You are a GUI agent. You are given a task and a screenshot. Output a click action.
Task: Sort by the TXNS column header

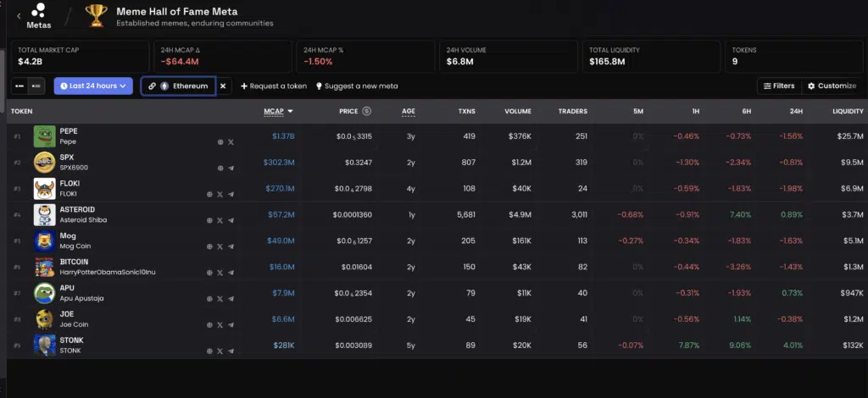pos(465,111)
